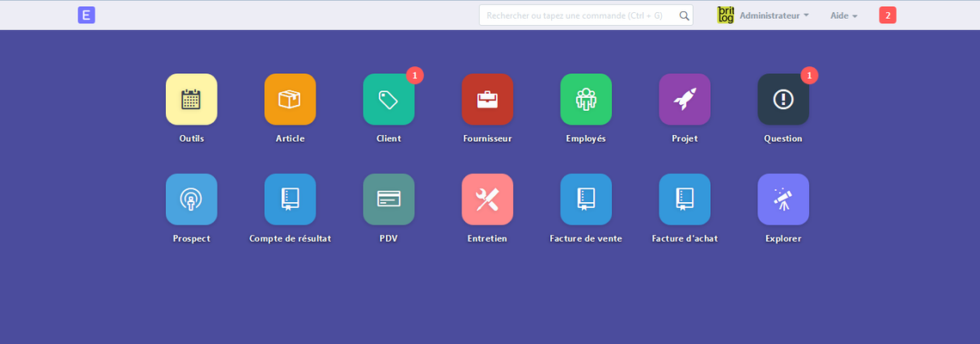Click the Outils label text
Viewport: 980px width, 344px height.
point(191,138)
